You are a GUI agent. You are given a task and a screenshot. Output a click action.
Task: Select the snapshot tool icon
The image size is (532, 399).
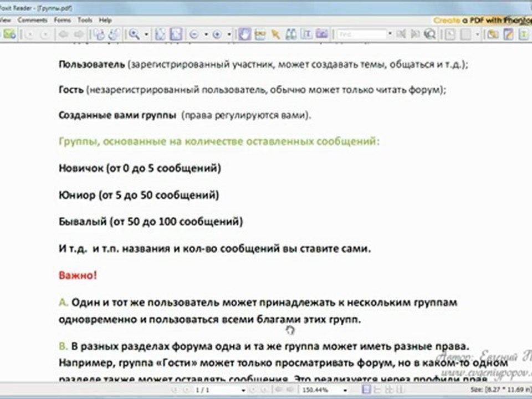pyautogui.click(x=260, y=34)
